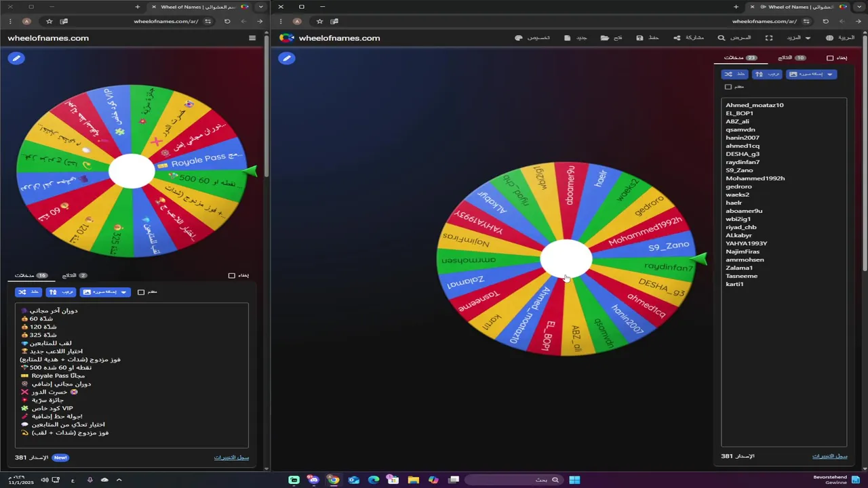This screenshot has width=868, height=488.
Task: Reload the page in the right browser window
Action: pos(825,21)
